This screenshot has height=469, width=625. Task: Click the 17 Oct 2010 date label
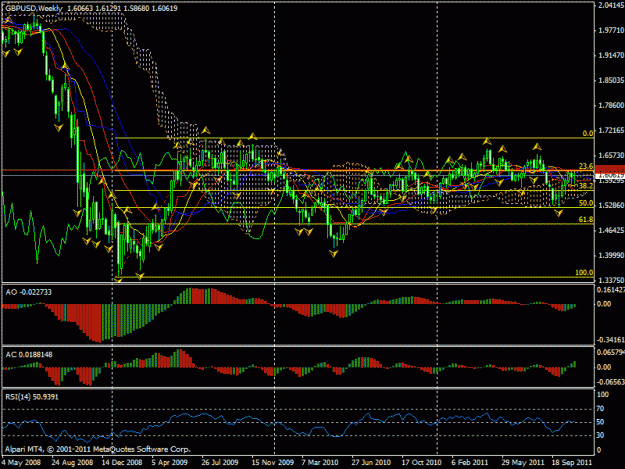point(421,463)
